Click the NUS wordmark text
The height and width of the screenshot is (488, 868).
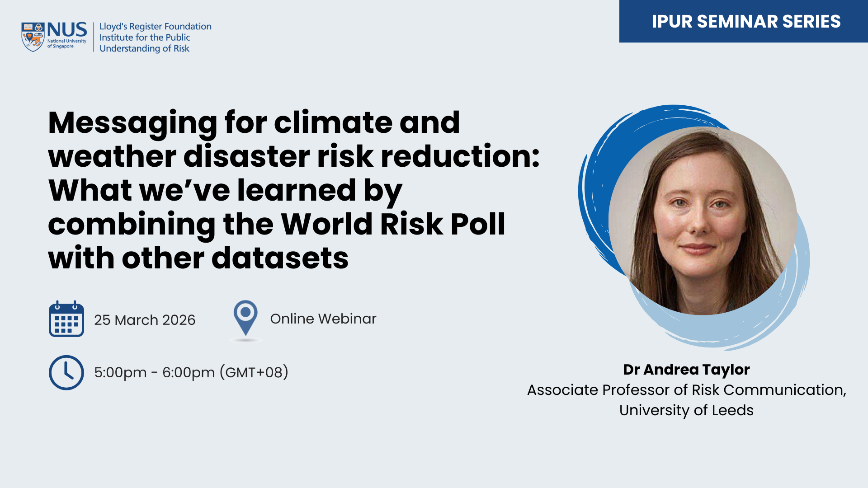(x=67, y=30)
